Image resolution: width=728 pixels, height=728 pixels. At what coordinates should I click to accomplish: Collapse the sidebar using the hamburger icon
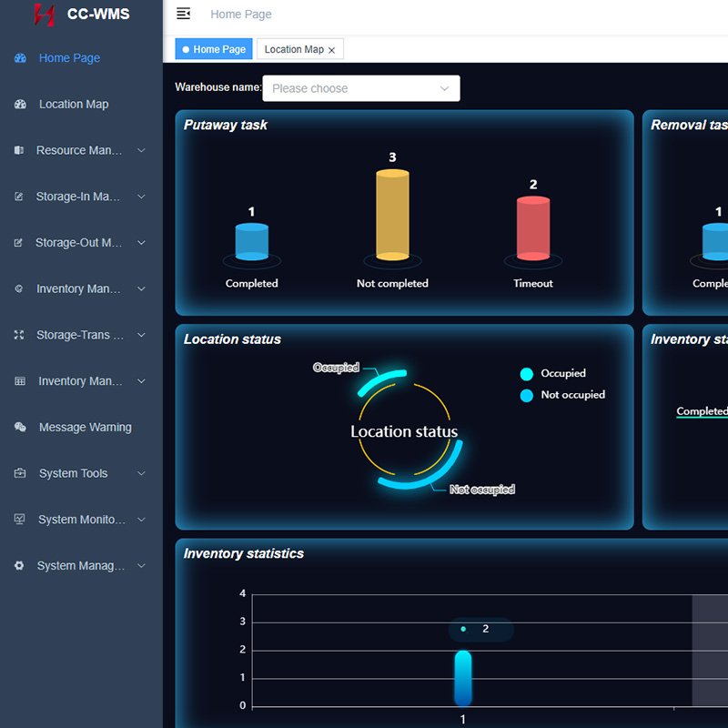point(184,14)
